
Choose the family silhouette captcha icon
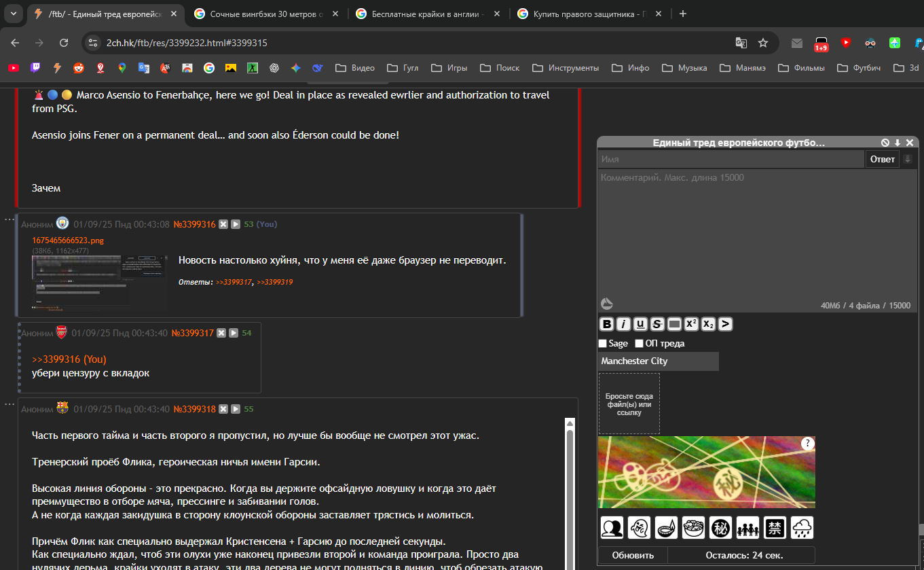coord(747,528)
